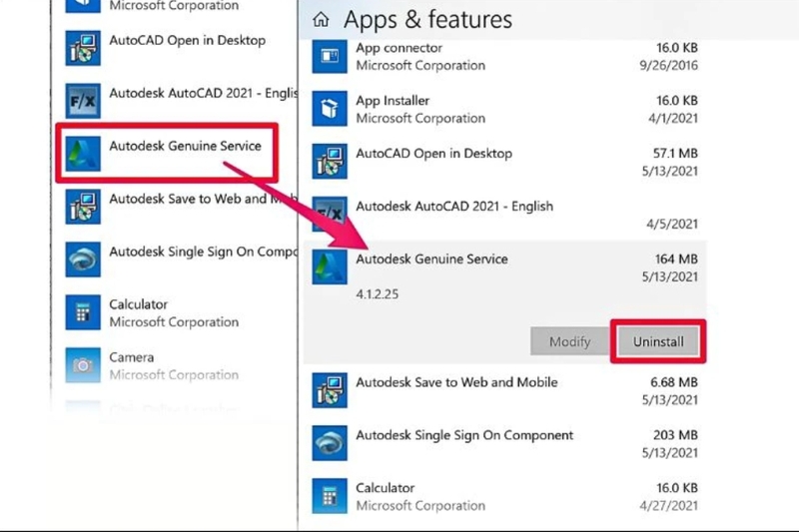Click version number 4.1.2.25

click(x=378, y=294)
